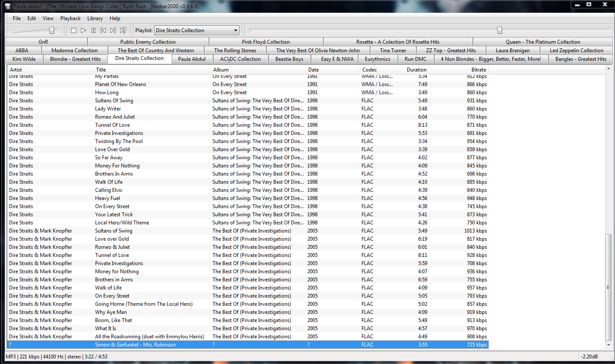Select the track Planet Of New Orleans
The height and width of the screenshot is (364, 615).
pos(248,84)
